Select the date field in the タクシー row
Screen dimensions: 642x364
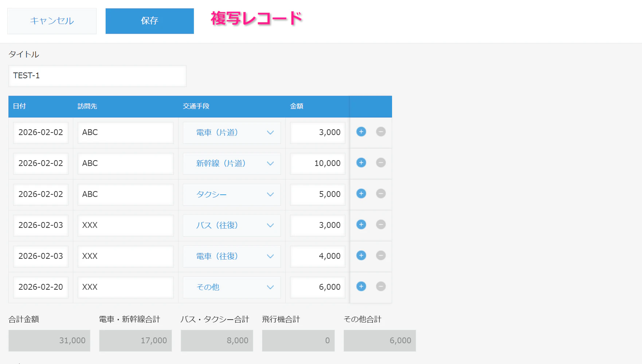(x=41, y=194)
